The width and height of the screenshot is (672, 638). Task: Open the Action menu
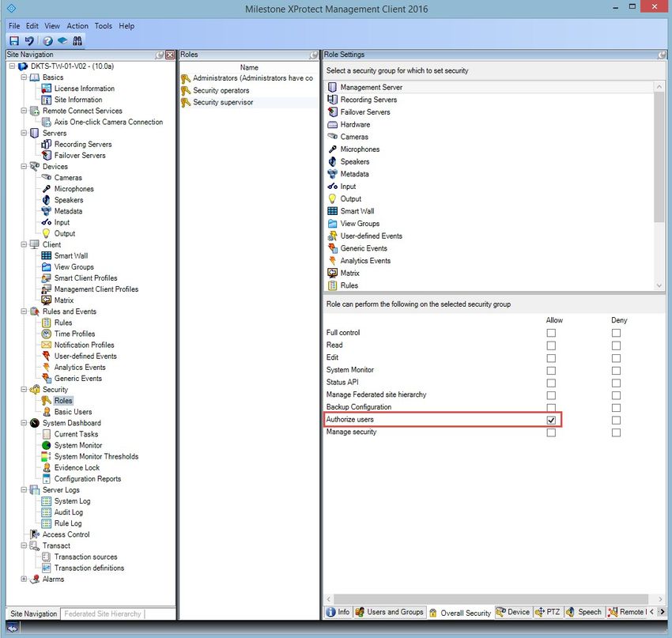point(77,26)
